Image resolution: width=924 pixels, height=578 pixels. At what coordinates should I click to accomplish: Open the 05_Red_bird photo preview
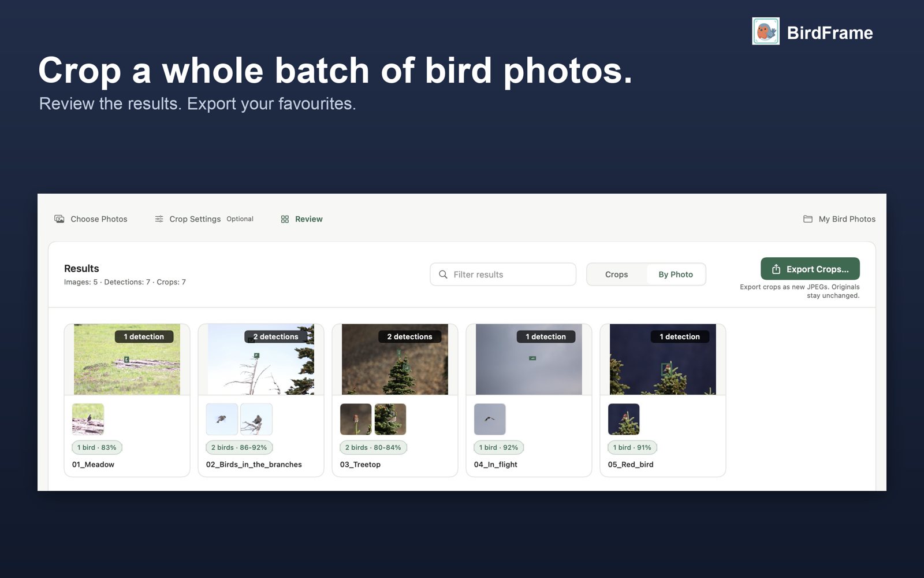coord(663,360)
